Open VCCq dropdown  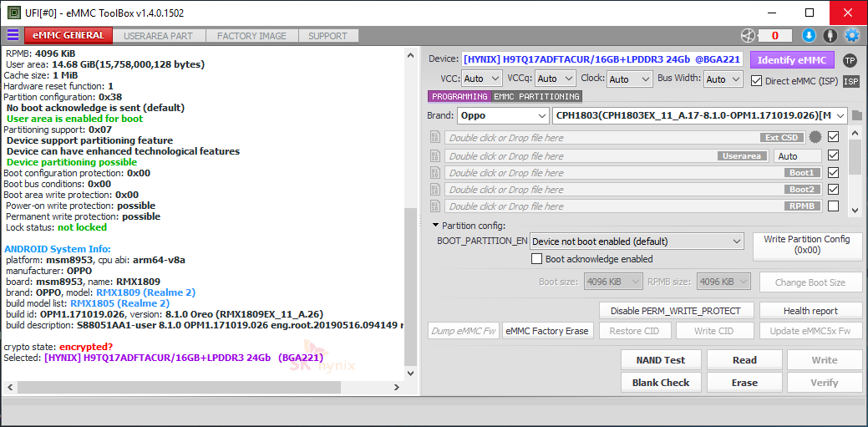click(556, 79)
